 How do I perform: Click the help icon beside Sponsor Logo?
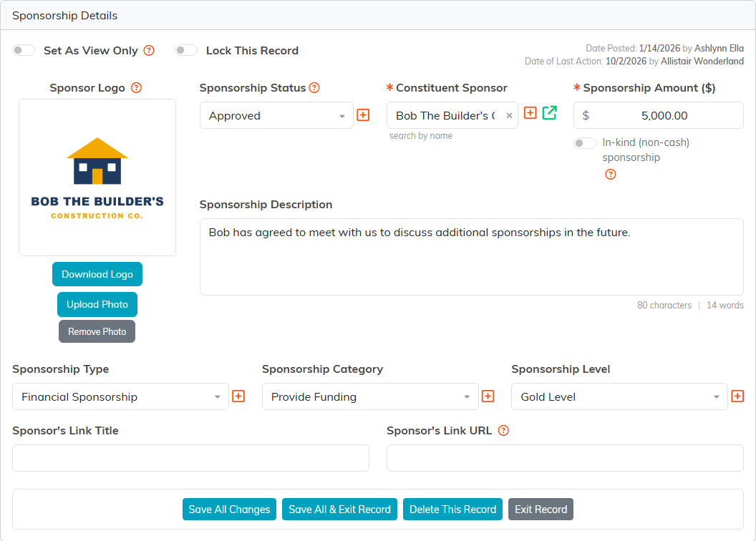point(137,88)
